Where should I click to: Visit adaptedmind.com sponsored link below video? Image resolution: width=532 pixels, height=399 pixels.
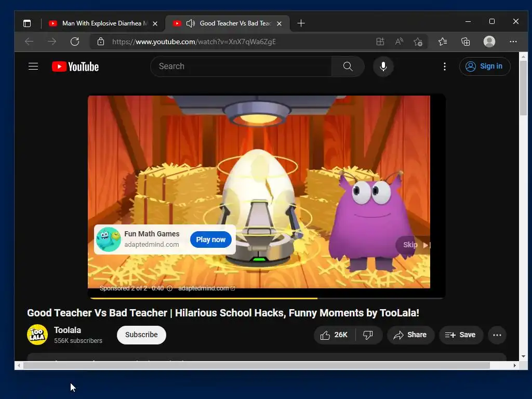coord(206,288)
